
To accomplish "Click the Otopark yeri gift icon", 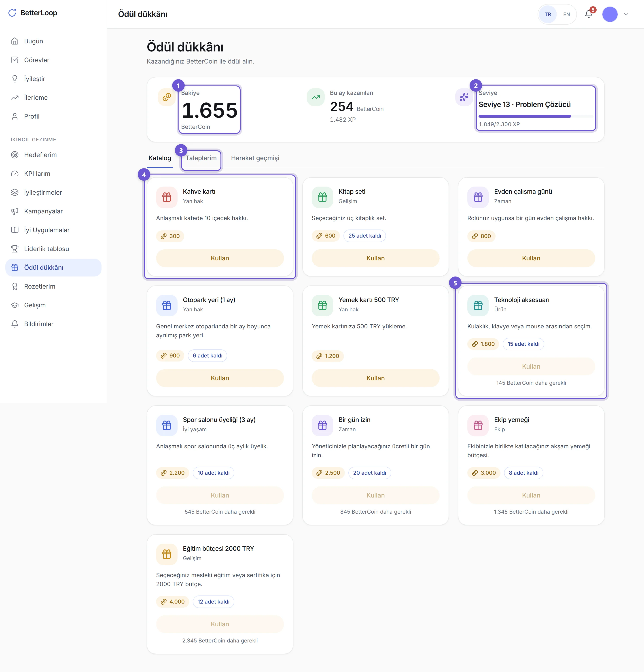I will 167,306.
